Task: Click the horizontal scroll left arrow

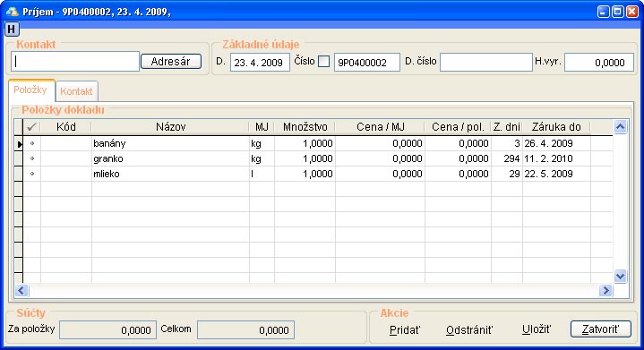Action: coord(21,291)
